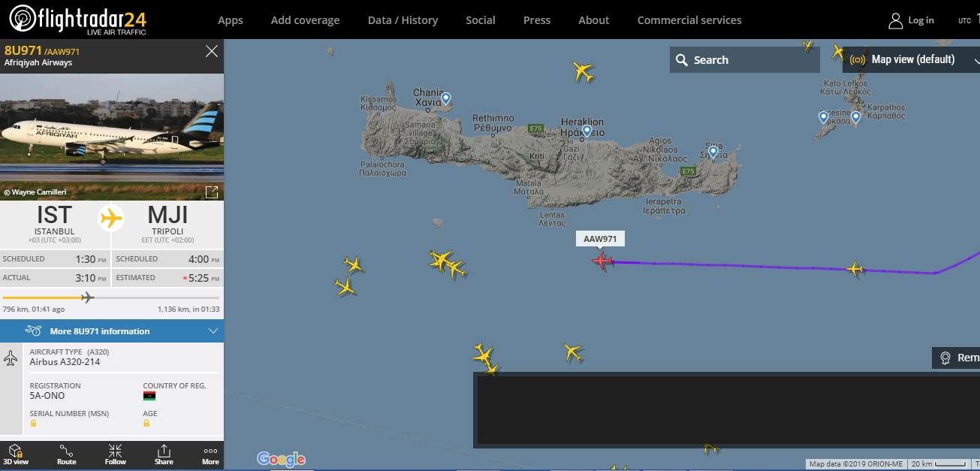Share this flight
Screen dimensions: 980x471
(x=164, y=454)
